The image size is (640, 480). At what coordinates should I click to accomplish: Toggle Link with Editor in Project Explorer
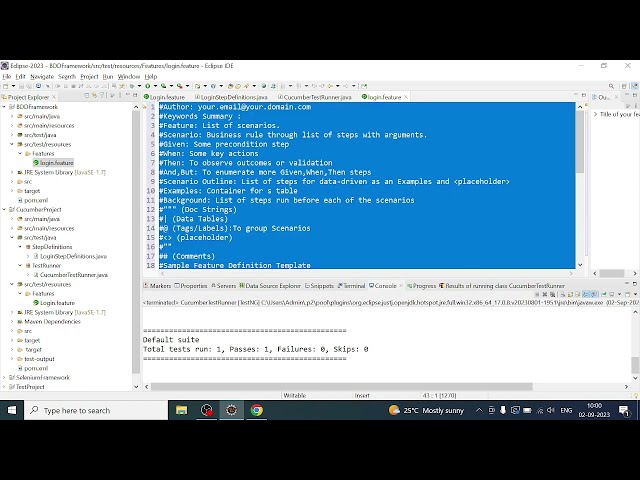coord(94,96)
